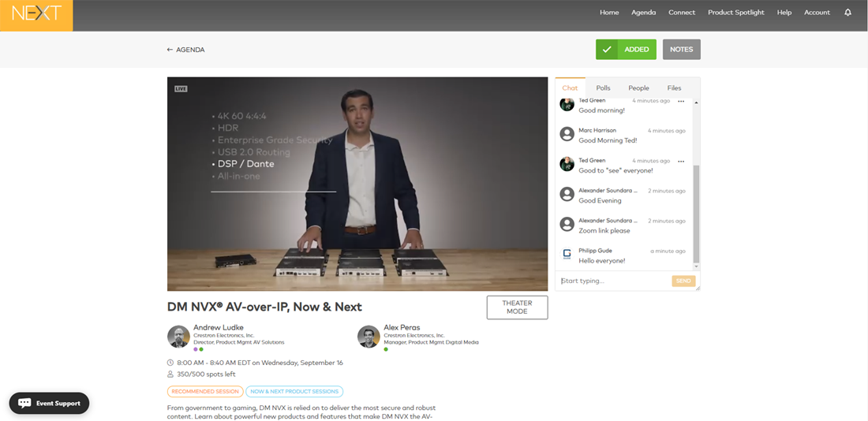Switch to the People tab
868x421 pixels.
coord(638,88)
